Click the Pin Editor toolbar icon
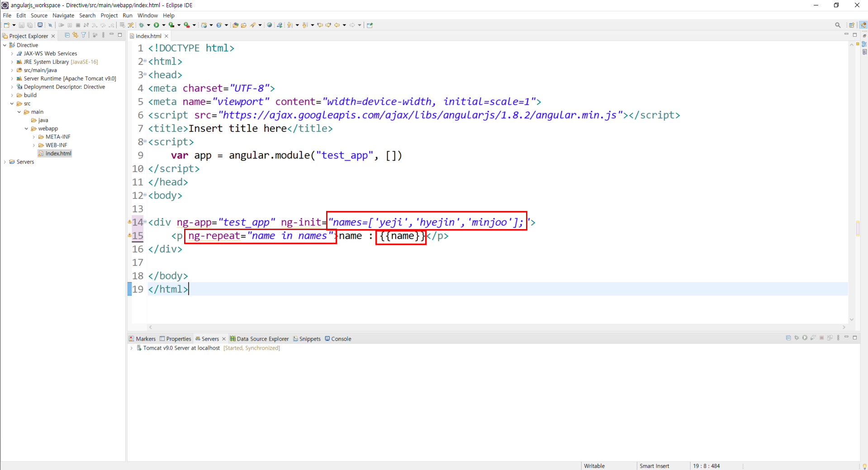This screenshot has width=868, height=470. coord(370,25)
